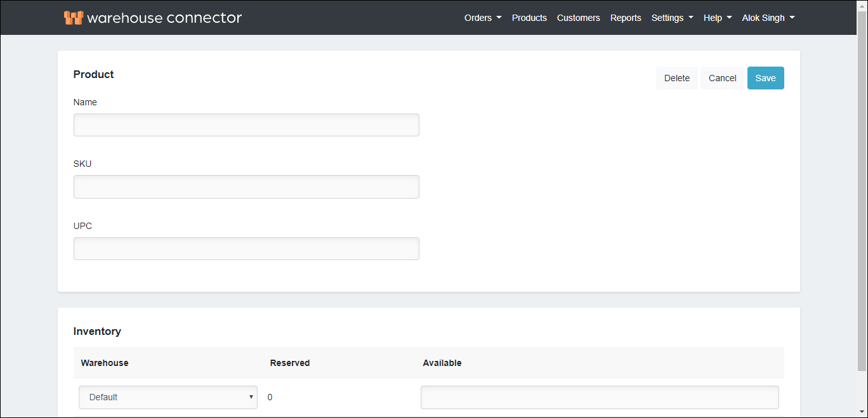Cancel the product edits

coord(722,77)
